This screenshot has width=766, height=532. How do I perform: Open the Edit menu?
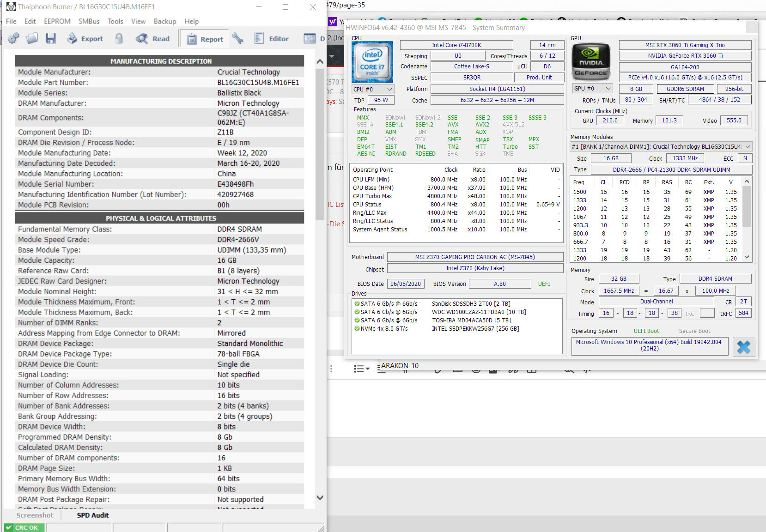coord(30,21)
